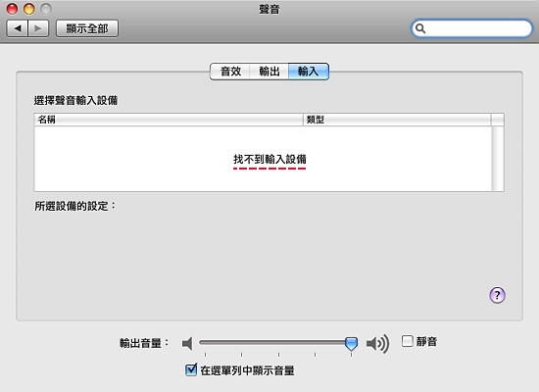Click the device list vertical scrollbar
The image size is (539, 392).
pyautogui.click(x=498, y=158)
